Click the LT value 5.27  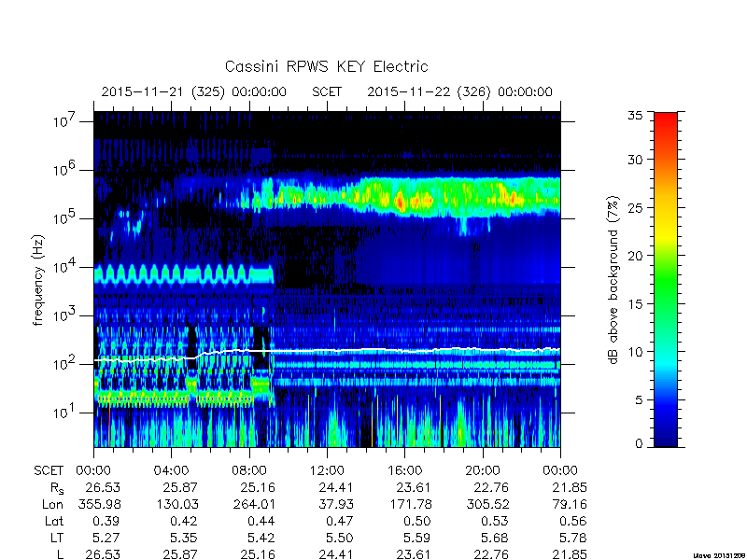coord(106,538)
